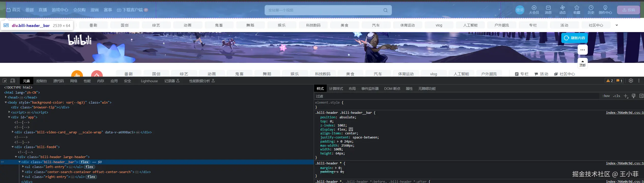Click the yellow warnings count badge

pos(610,81)
